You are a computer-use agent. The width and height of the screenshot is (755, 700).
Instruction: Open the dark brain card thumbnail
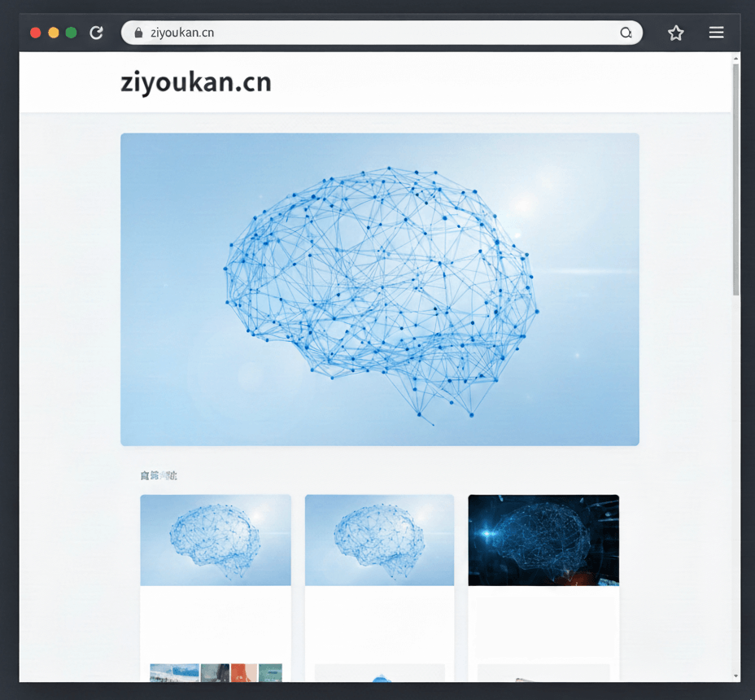(x=543, y=540)
